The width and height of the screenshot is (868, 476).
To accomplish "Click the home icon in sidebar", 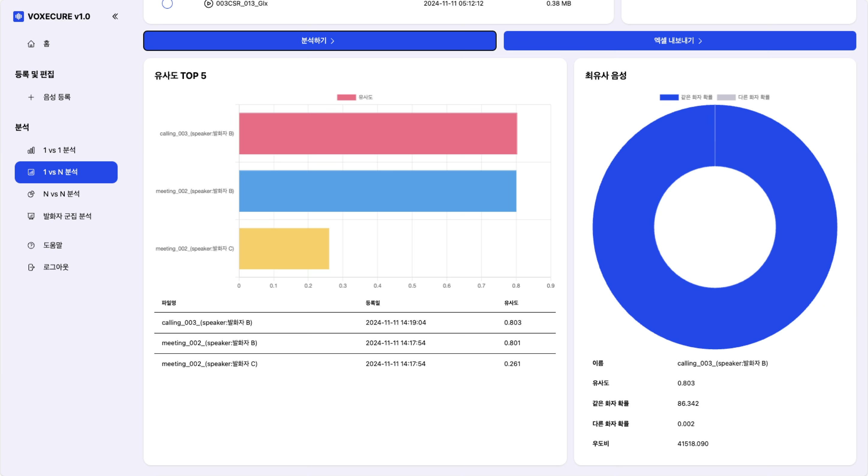I will (x=31, y=44).
